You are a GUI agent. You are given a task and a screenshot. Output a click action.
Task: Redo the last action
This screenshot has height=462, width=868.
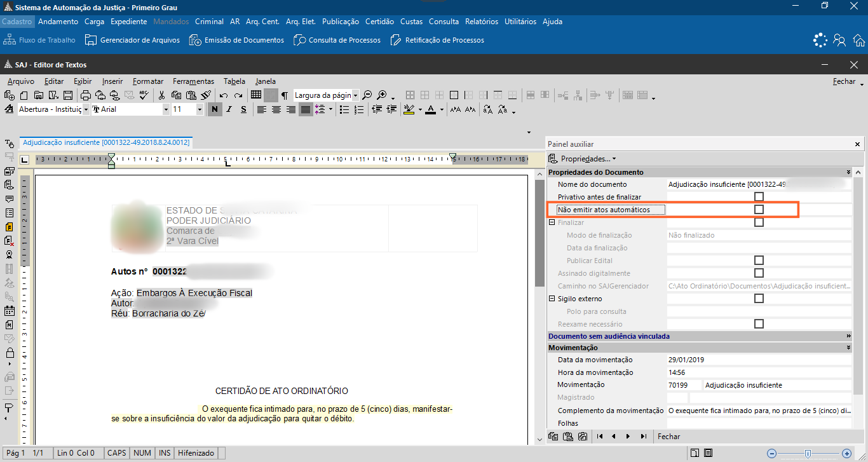pos(238,95)
